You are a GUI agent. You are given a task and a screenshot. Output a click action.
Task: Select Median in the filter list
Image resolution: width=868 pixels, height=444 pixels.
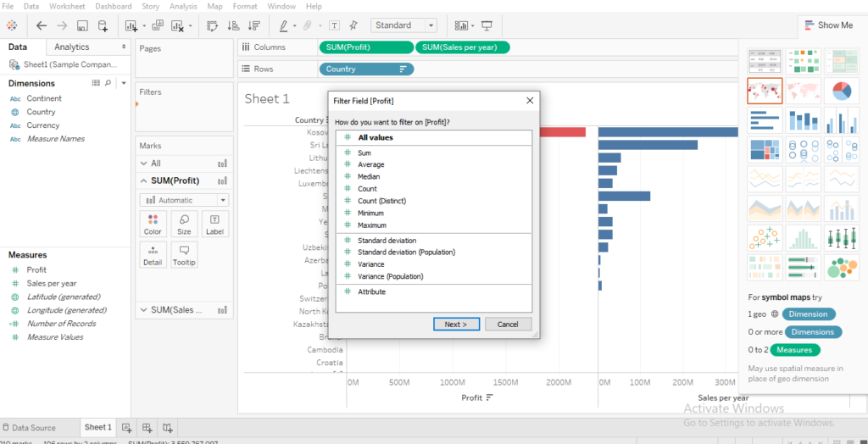pos(369,176)
